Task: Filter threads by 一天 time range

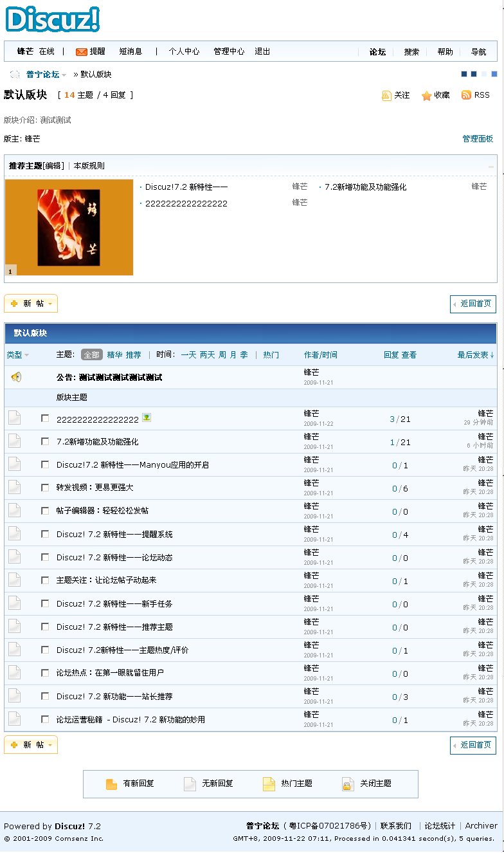Action: click(x=188, y=355)
